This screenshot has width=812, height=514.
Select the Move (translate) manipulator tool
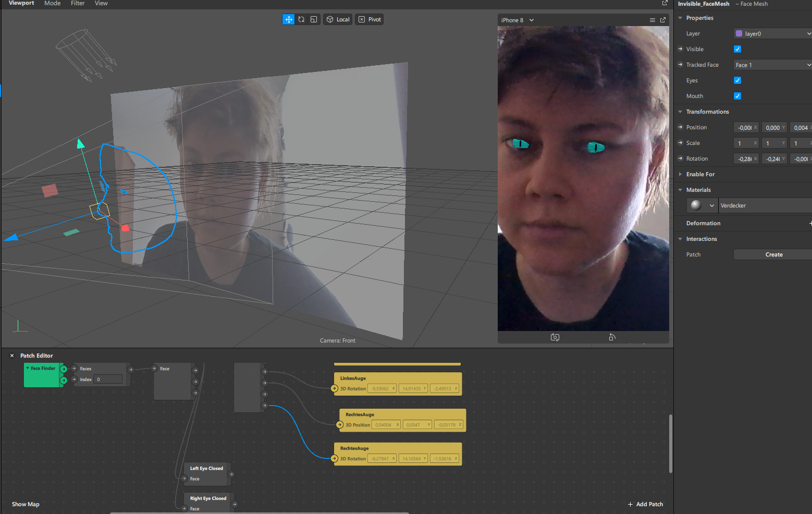coord(288,19)
